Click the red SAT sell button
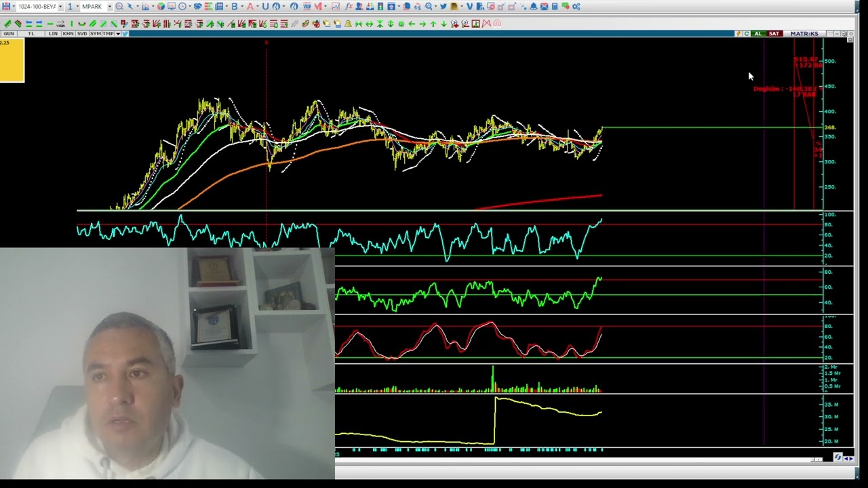 774,33
